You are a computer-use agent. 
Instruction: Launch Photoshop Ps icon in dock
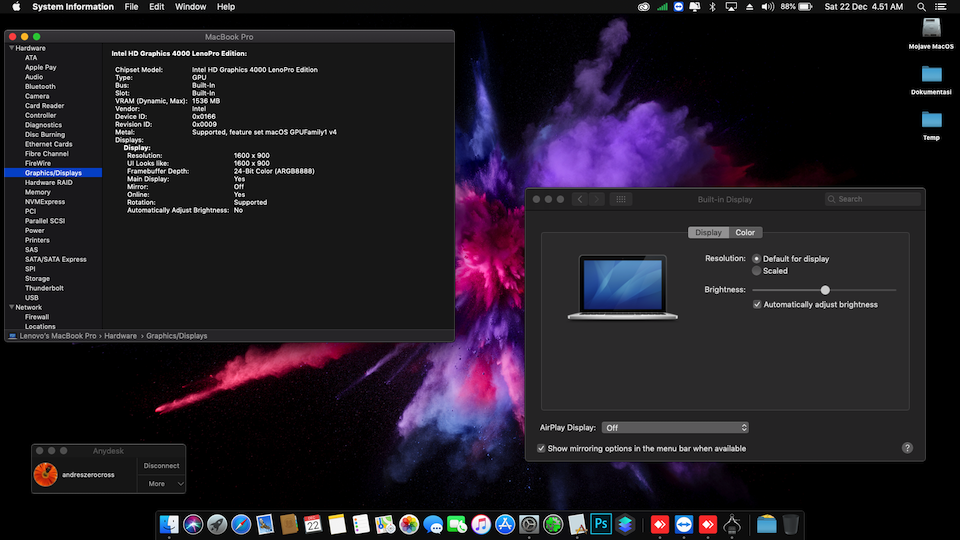601,525
